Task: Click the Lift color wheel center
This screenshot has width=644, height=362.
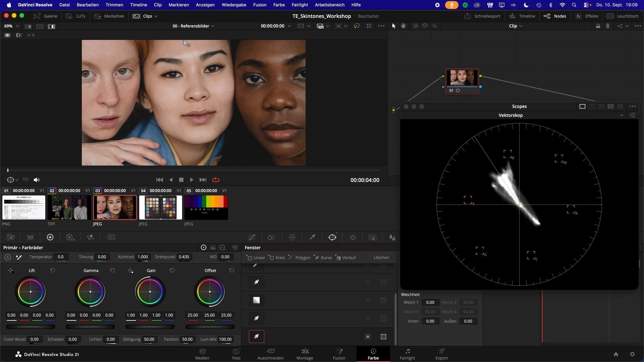Action: point(31,292)
